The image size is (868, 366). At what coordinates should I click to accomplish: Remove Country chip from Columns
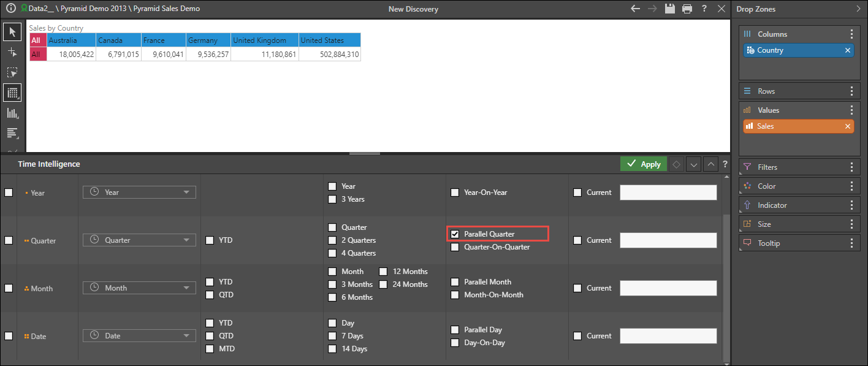click(848, 50)
